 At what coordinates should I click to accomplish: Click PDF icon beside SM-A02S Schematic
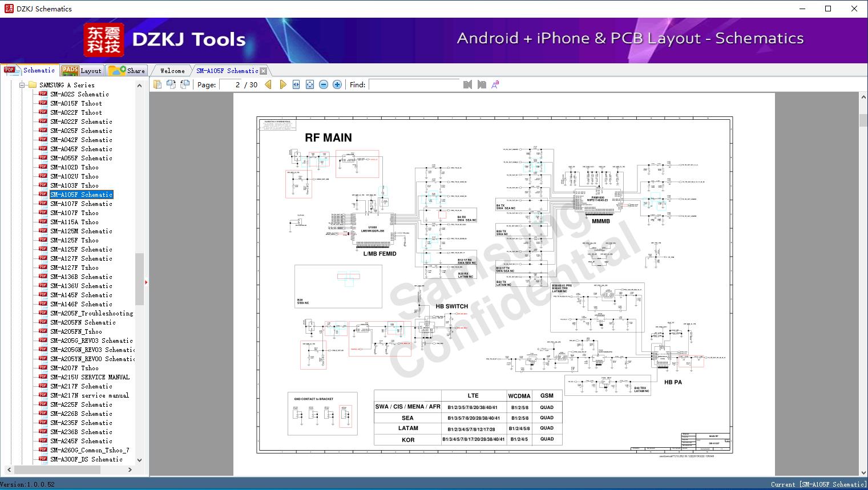coord(43,94)
